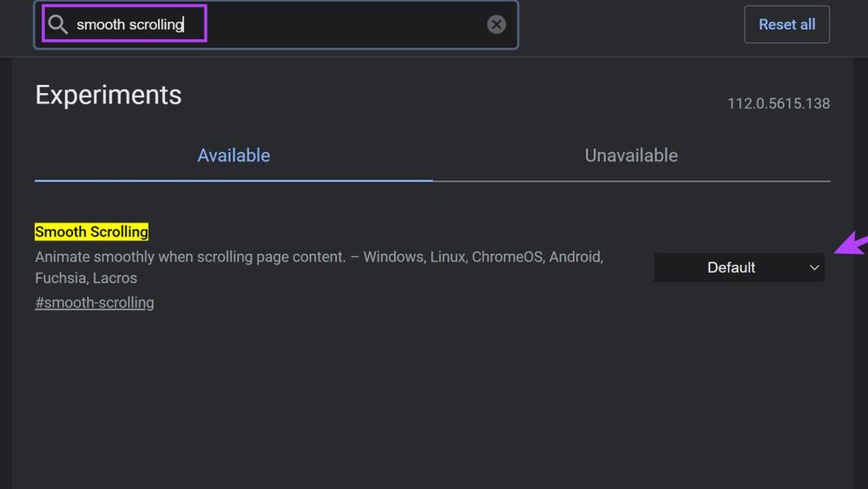This screenshot has width=868, height=489.
Task: Click the blue underline beneath Available tab
Action: [x=233, y=180]
